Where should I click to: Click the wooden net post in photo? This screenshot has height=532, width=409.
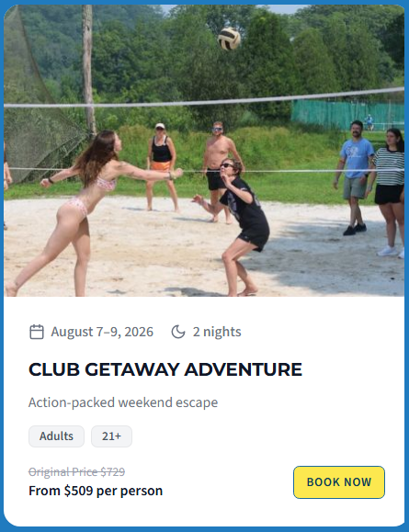(89, 70)
